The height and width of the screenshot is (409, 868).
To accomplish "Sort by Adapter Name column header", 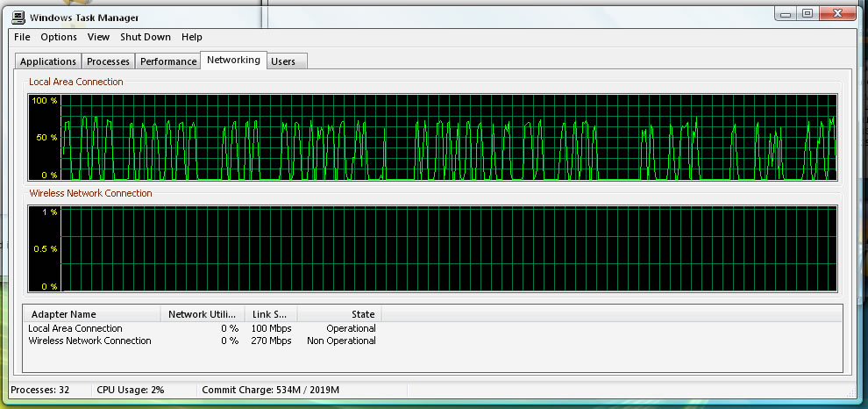I will click(x=92, y=314).
